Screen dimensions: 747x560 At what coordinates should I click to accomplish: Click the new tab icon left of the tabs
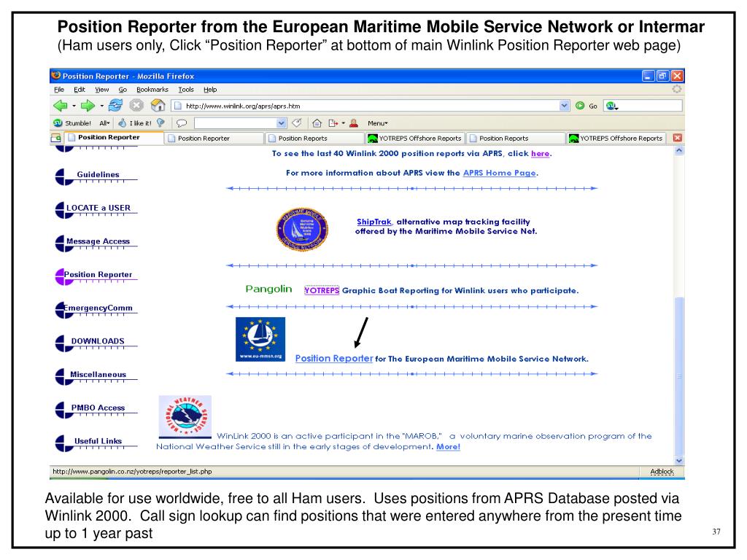point(55,138)
